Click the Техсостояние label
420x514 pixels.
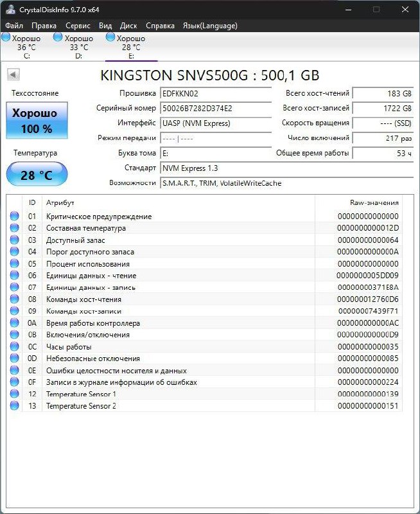[x=35, y=93]
